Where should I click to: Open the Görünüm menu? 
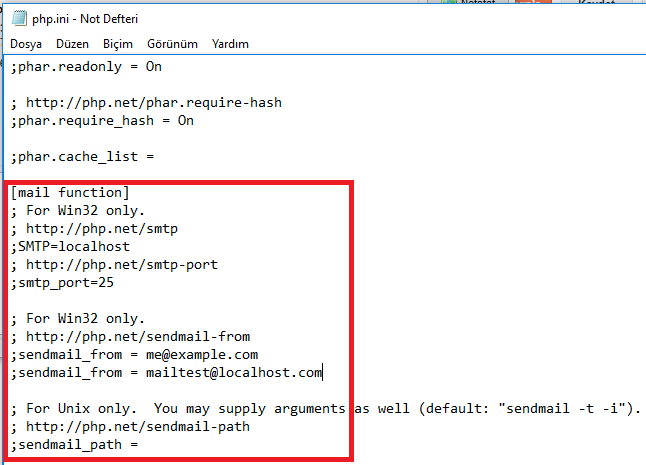pos(172,44)
